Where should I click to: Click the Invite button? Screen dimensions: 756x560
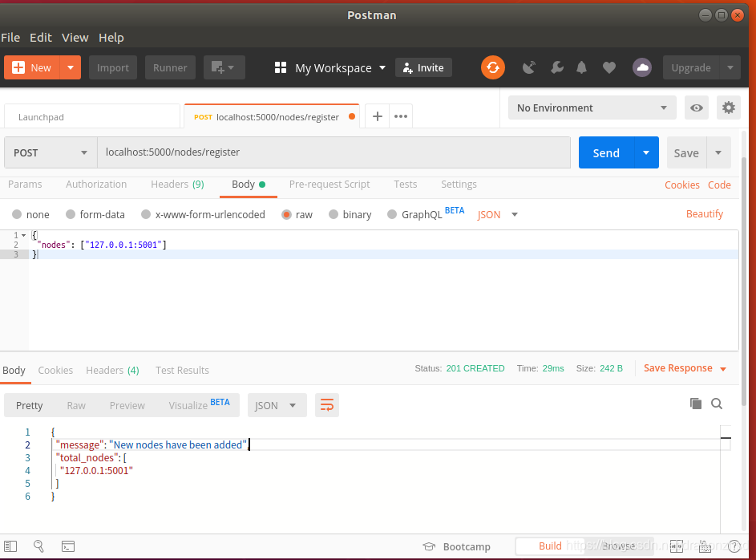coord(423,67)
